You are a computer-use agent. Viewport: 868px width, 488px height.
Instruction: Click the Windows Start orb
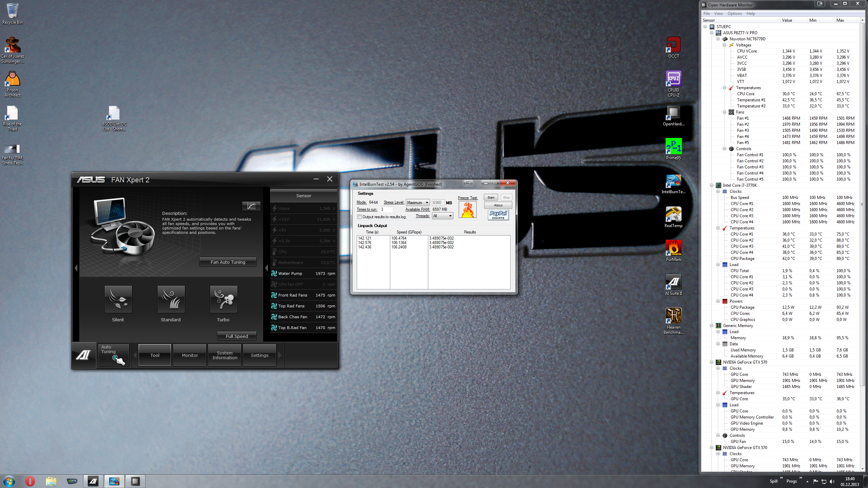[9, 481]
